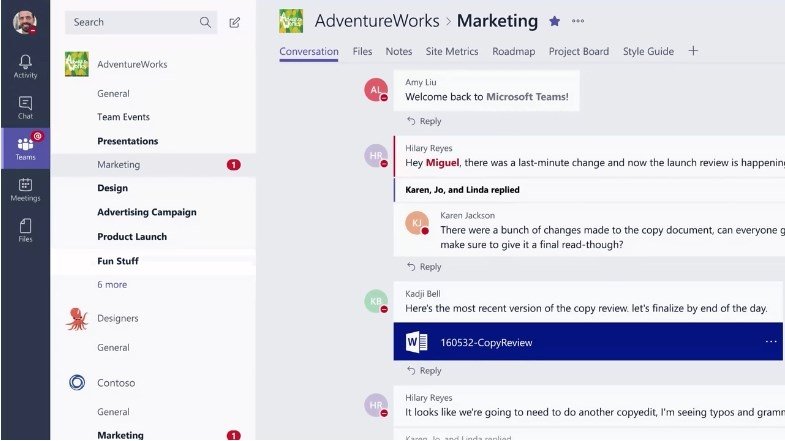This screenshot has height=441, width=785.
Task: Click the AdventureWorks team name in the sidebar
Action: point(132,64)
